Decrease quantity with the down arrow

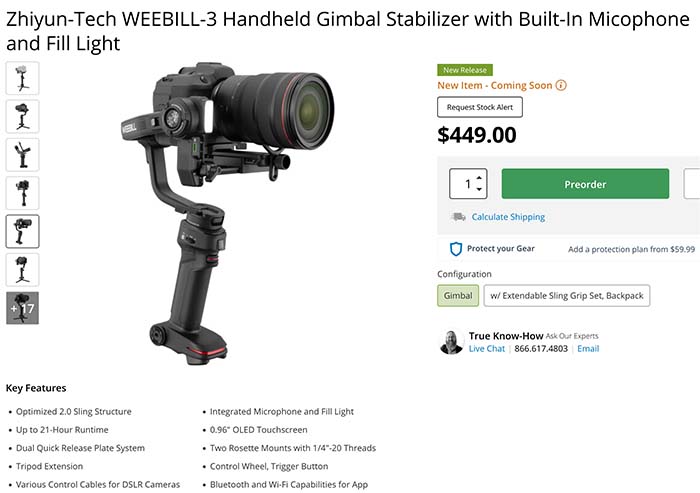coord(479,189)
